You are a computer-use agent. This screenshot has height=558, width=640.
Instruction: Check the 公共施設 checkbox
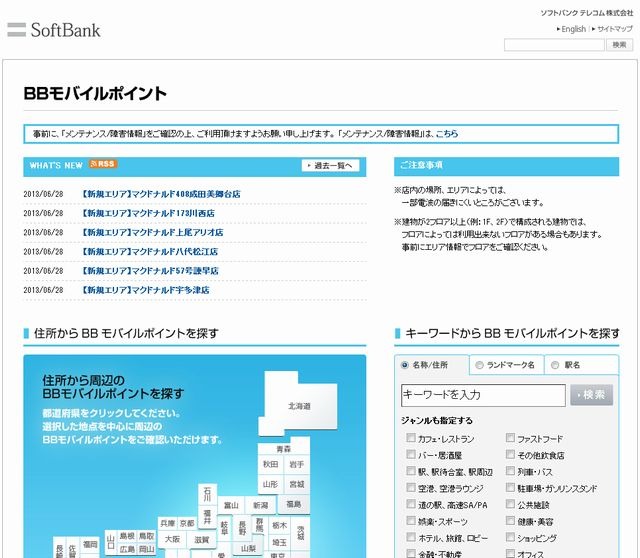pyautogui.click(x=510, y=504)
